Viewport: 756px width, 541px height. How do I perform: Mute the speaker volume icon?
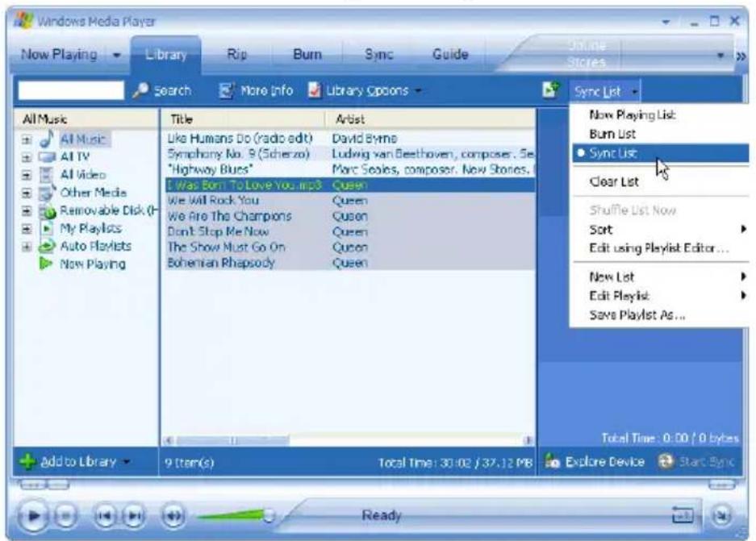click(173, 517)
